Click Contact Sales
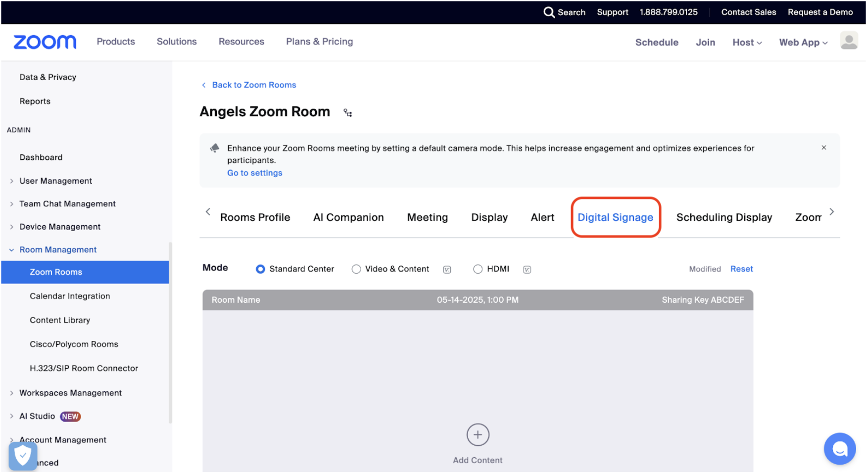 (748, 12)
